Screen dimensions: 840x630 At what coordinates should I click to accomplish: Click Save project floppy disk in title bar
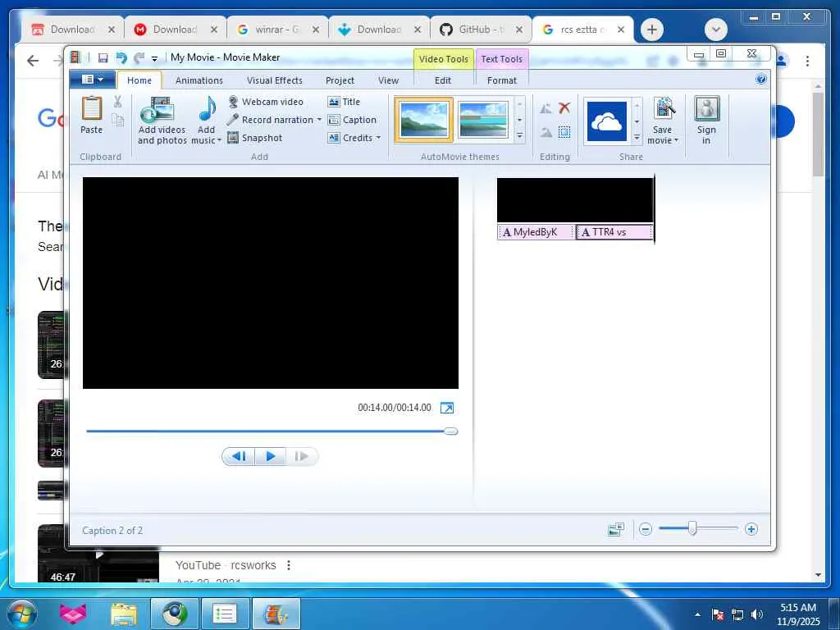tap(103, 58)
